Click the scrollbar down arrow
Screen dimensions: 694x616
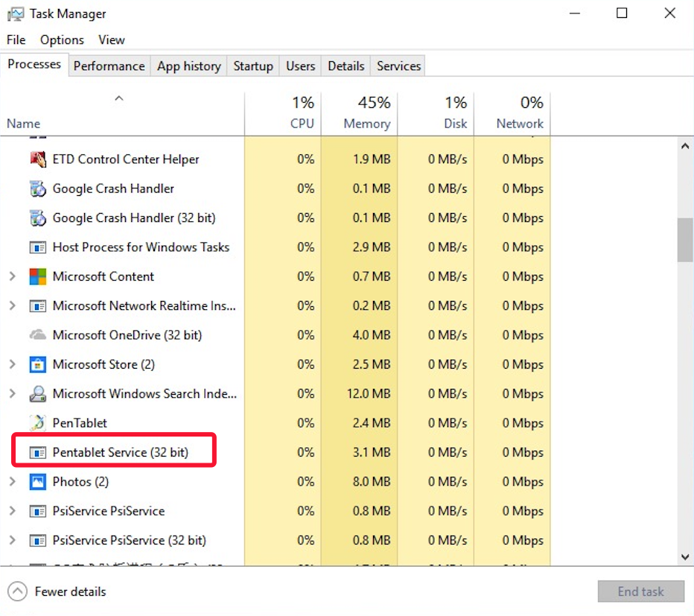click(x=685, y=556)
